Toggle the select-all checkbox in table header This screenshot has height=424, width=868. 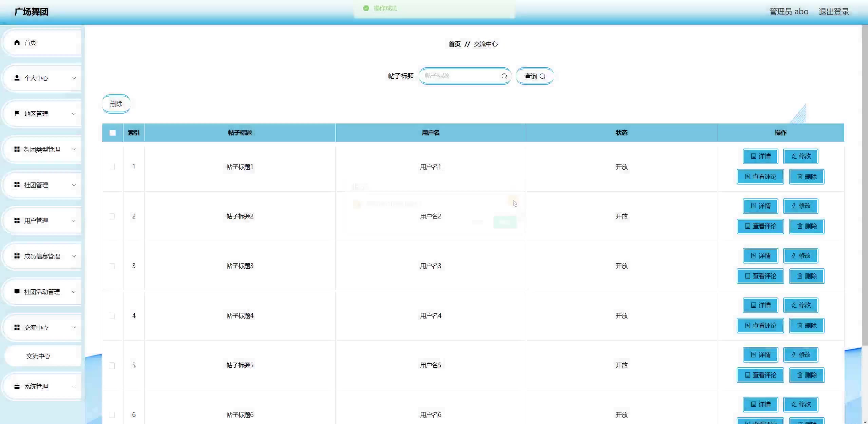tap(113, 133)
